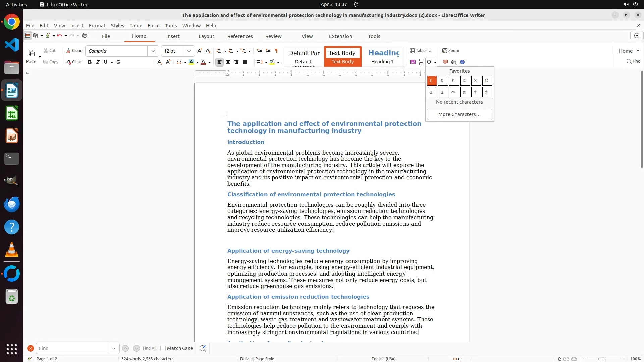This screenshot has width=644, height=362.
Task: Increase font size with grow icon
Action: [200, 51]
